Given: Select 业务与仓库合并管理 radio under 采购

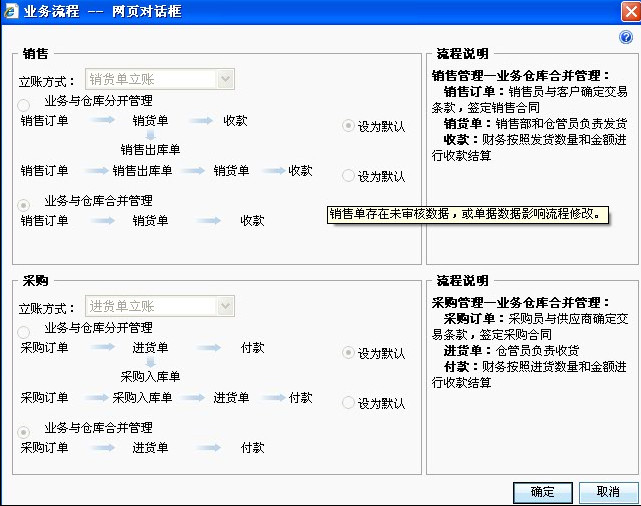Looking at the screenshot, I should [24, 432].
